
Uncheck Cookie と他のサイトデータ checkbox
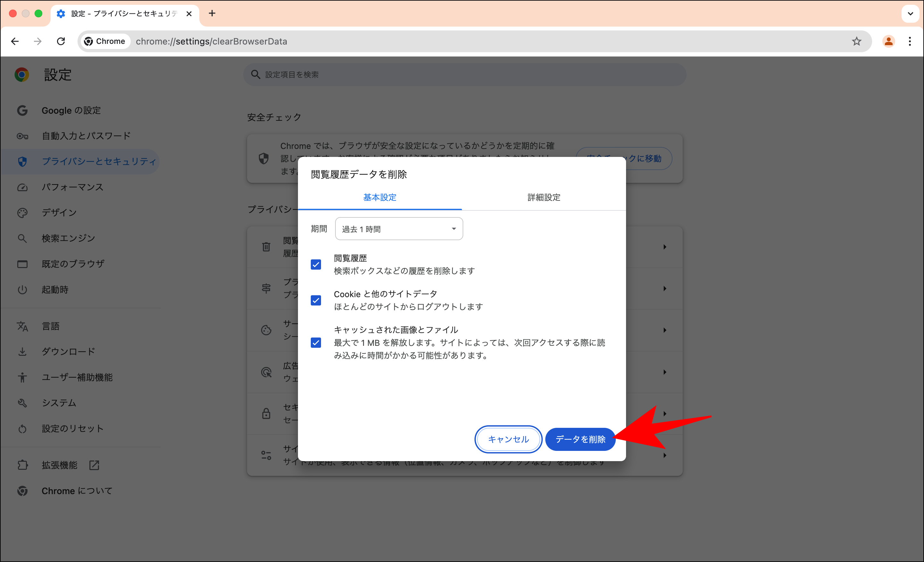tap(316, 300)
